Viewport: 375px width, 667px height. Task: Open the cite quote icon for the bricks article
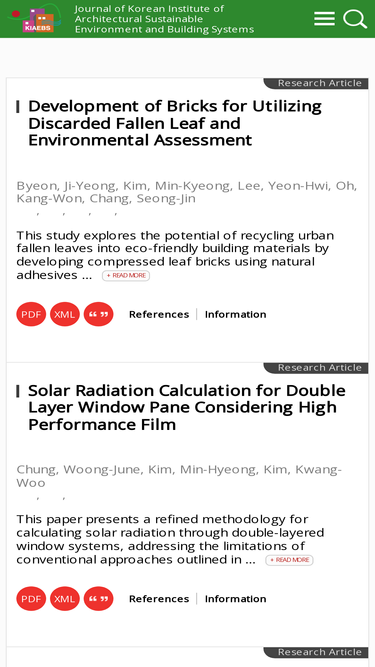98,314
